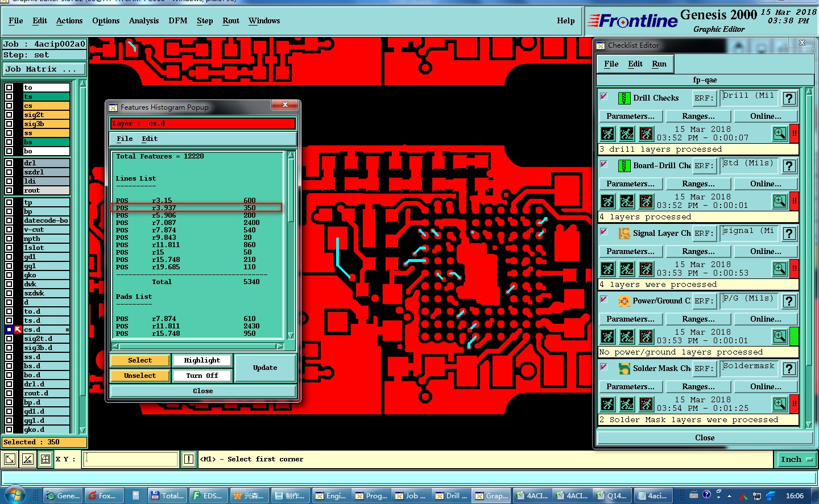Click the Solder Mask Checks action icon
Image resolution: width=819 pixels, height=504 pixels.
[624, 368]
